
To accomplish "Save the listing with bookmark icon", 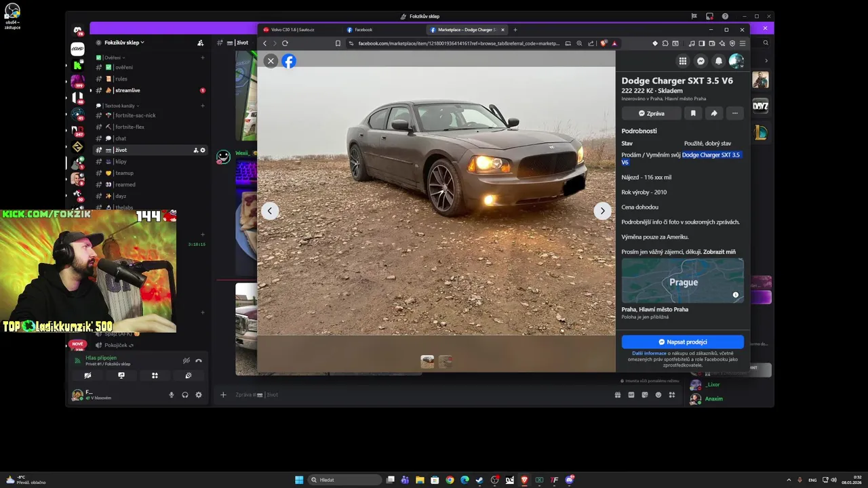I will coord(693,113).
